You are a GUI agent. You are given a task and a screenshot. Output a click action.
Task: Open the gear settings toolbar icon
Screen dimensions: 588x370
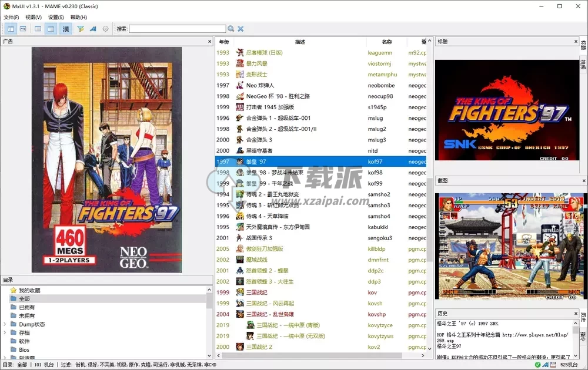[x=106, y=29]
